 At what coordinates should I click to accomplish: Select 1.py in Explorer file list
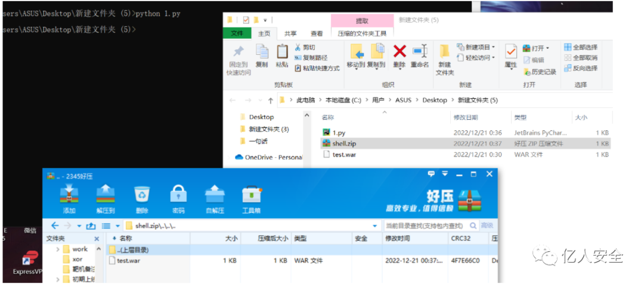pos(465,132)
